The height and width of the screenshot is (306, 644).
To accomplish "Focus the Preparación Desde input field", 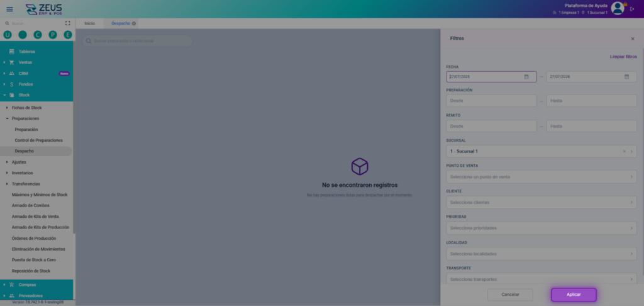I will (x=491, y=101).
